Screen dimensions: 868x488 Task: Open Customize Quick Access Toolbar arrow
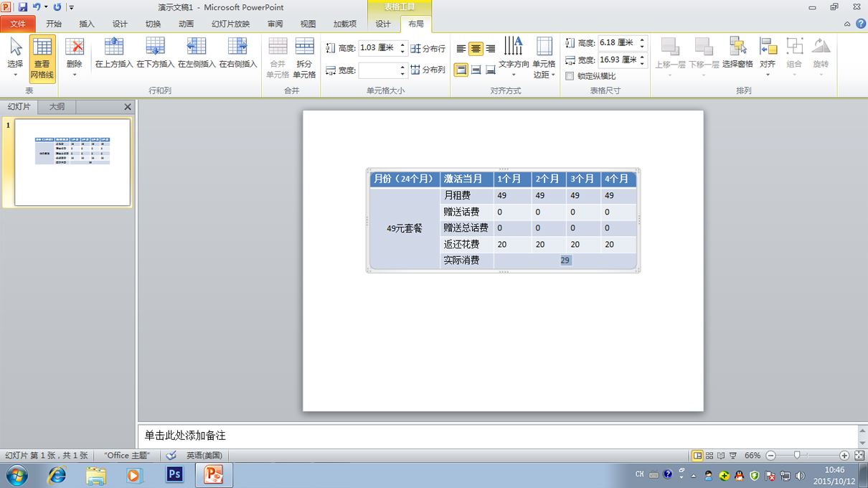tap(72, 8)
